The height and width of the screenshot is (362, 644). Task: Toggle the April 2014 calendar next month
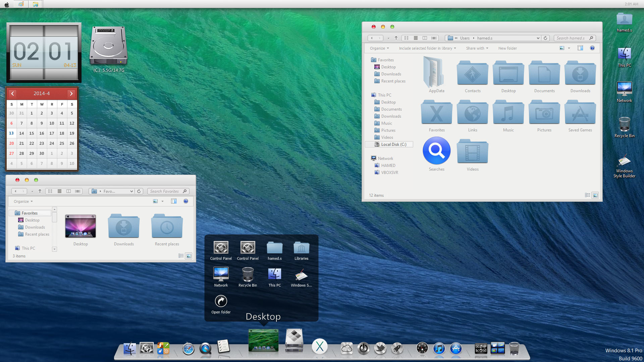point(71,93)
